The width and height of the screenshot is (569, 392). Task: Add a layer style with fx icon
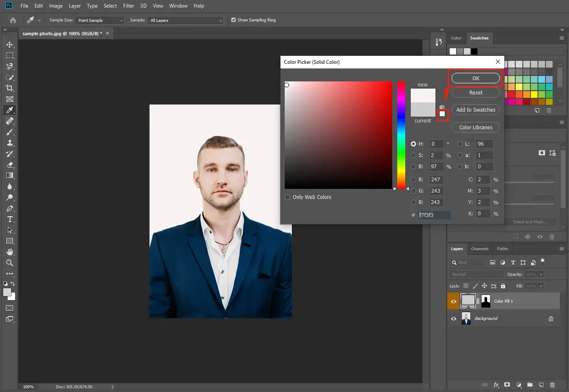click(x=496, y=385)
